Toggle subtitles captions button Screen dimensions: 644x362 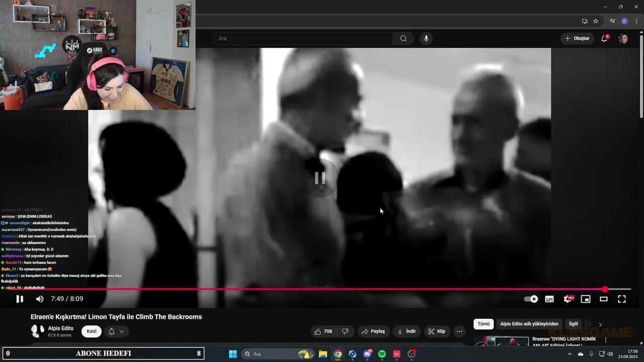(x=549, y=299)
